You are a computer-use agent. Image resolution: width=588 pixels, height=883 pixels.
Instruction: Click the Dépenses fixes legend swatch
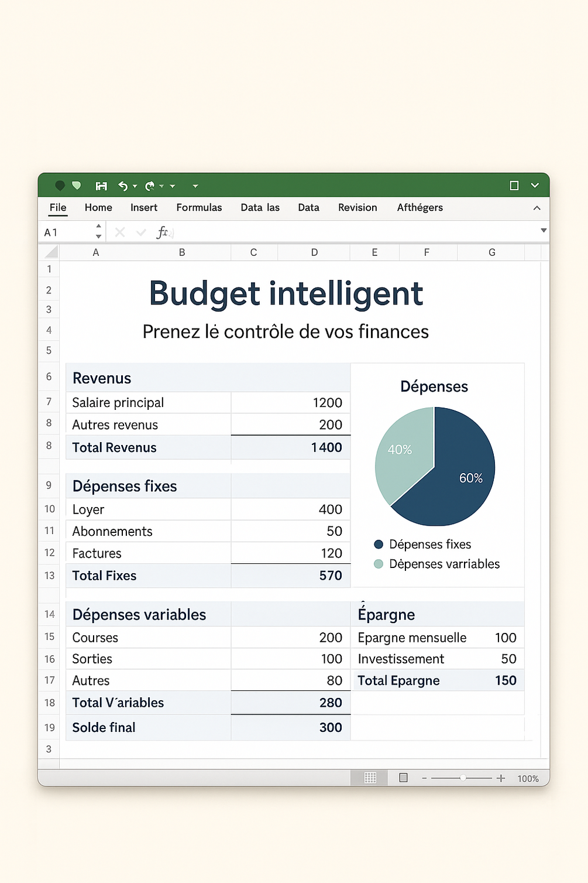pos(379,545)
